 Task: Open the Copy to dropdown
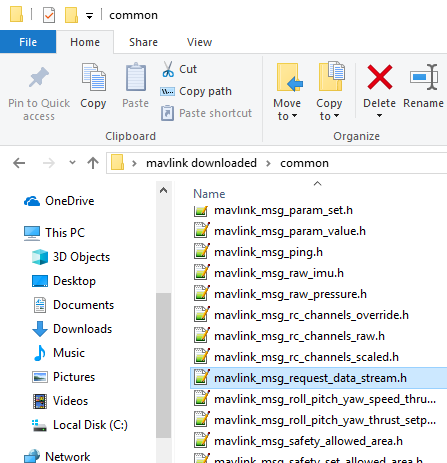pyautogui.click(x=329, y=110)
